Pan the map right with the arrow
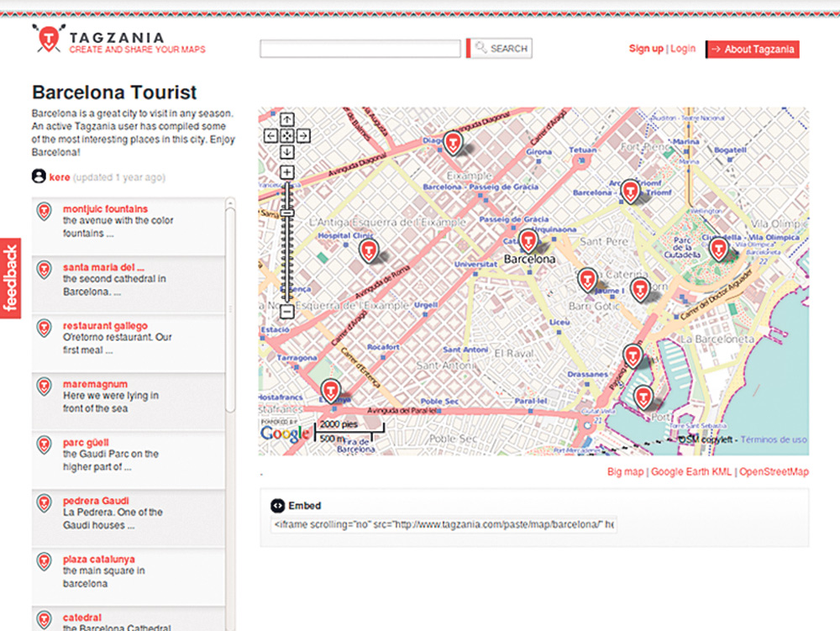The width and height of the screenshot is (840, 631). pyautogui.click(x=303, y=135)
